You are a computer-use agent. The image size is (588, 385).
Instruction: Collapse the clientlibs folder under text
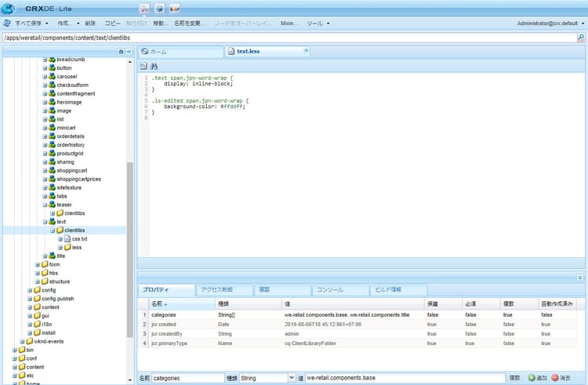coord(53,230)
